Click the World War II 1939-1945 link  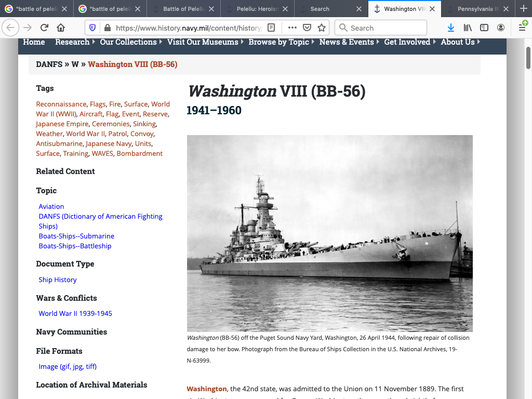[x=75, y=314]
